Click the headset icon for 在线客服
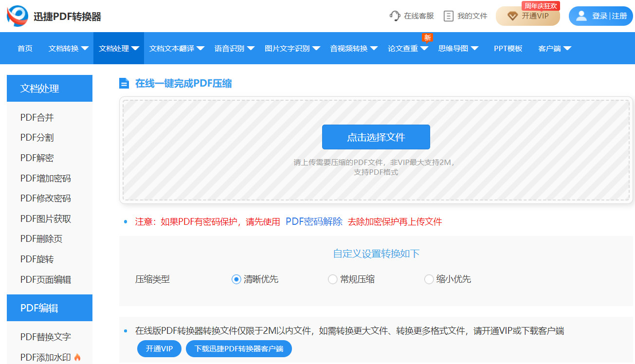Viewport: 635px width, 364px height. [395, 16]
